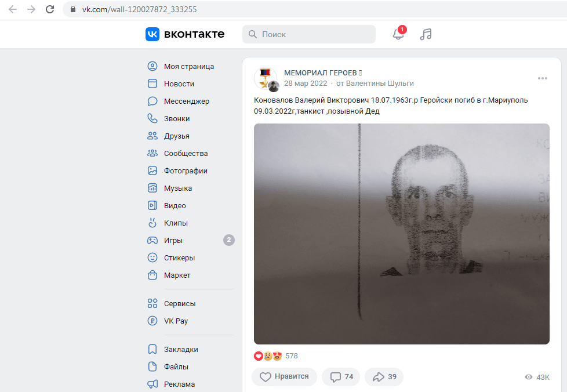Click the Видео play icon
The height and width of the screenshot is (392, 567).
point(152,205)
